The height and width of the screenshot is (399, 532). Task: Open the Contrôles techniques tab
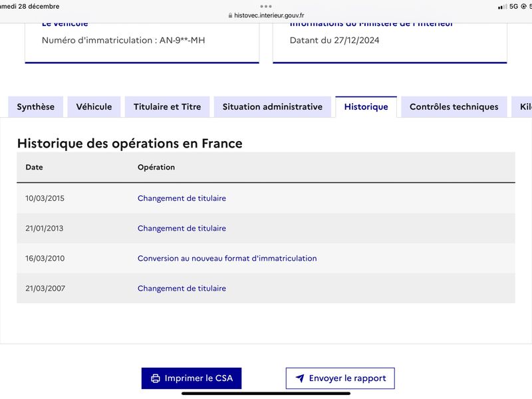[454, 107]
